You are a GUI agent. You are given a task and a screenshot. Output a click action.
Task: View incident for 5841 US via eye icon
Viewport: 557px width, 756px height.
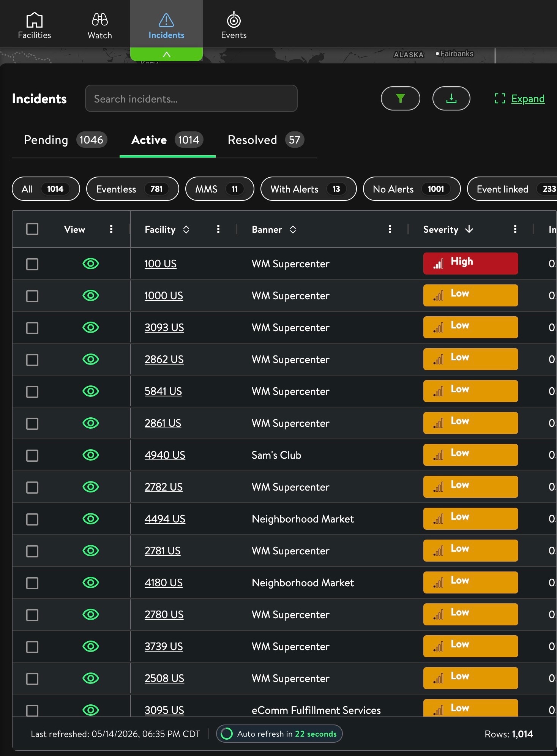click(x=91, y=391)
